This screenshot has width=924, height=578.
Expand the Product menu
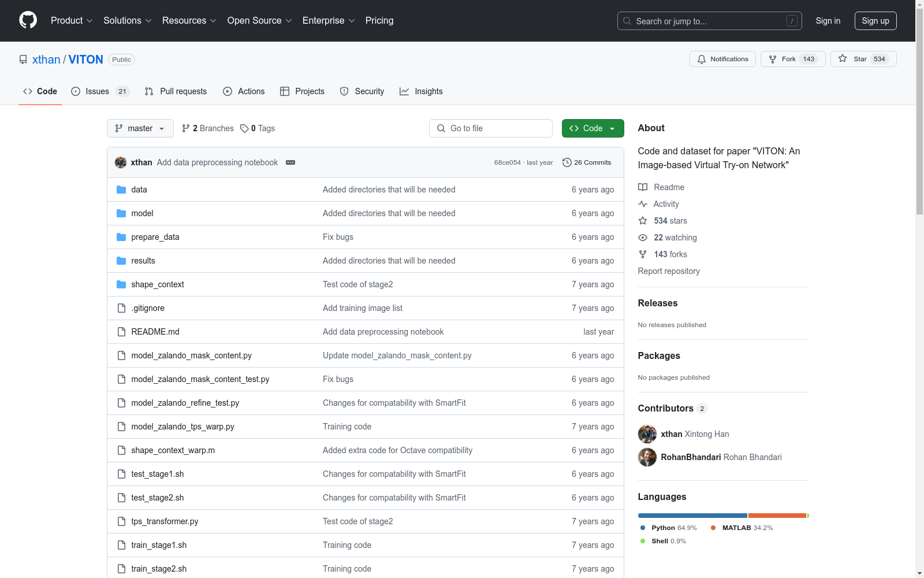click(x=72, y=20)
